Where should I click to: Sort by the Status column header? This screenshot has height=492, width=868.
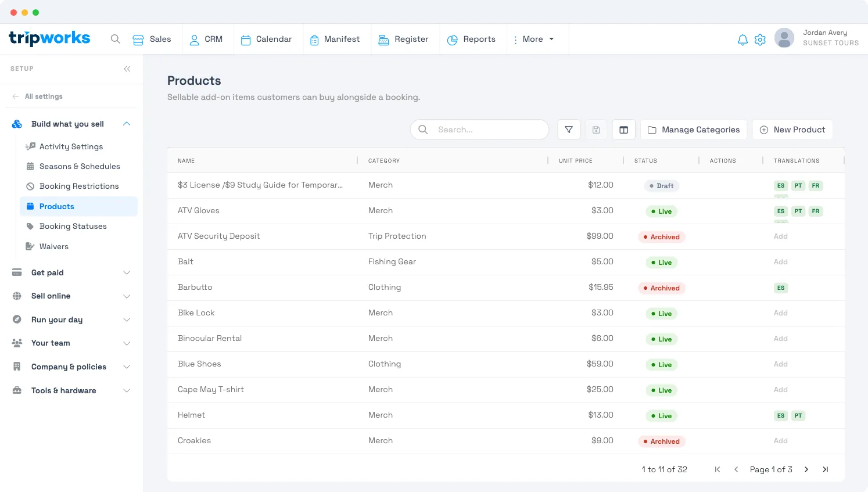[x=645, y=161]
